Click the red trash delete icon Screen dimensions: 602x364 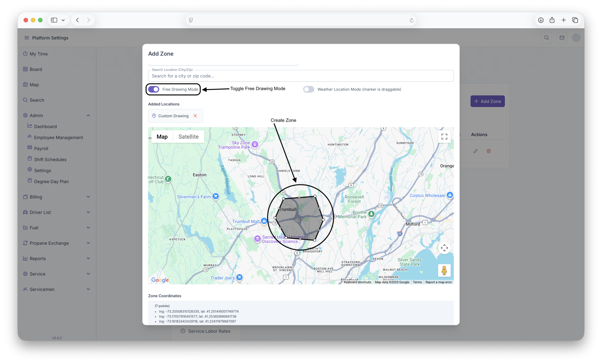pyautogui.click(x=489, y=151)
